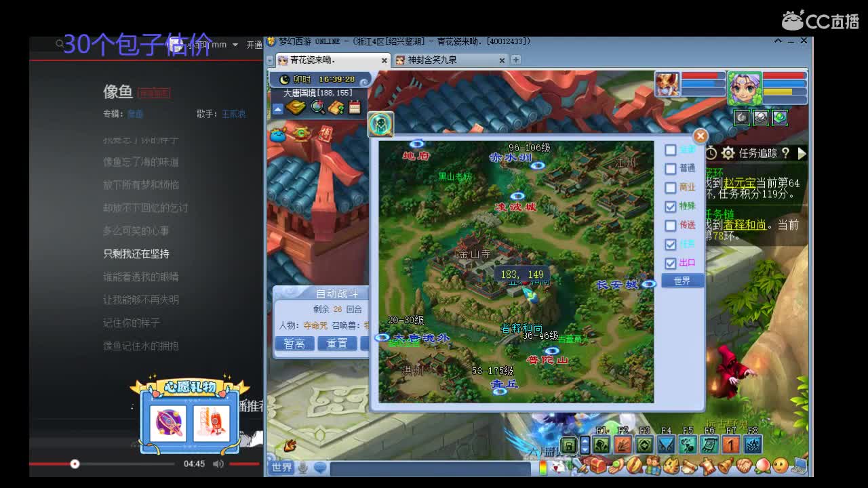Image resolution: width=868 pixels, height=488 pixels.
Task: Open the quest tracking help question mark
Action: coord(785,153)
